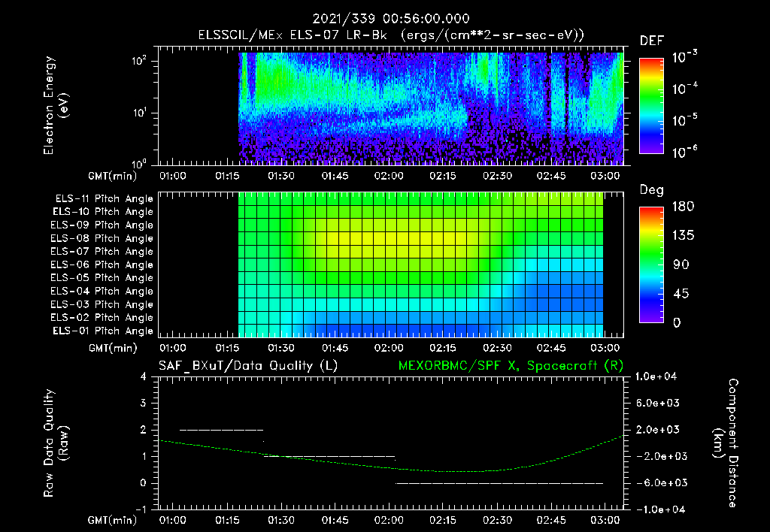Click the SAF_BXuT/Data Quality (L) legend
Viewport: 770px width, 532px height.
tap(248, 366)
